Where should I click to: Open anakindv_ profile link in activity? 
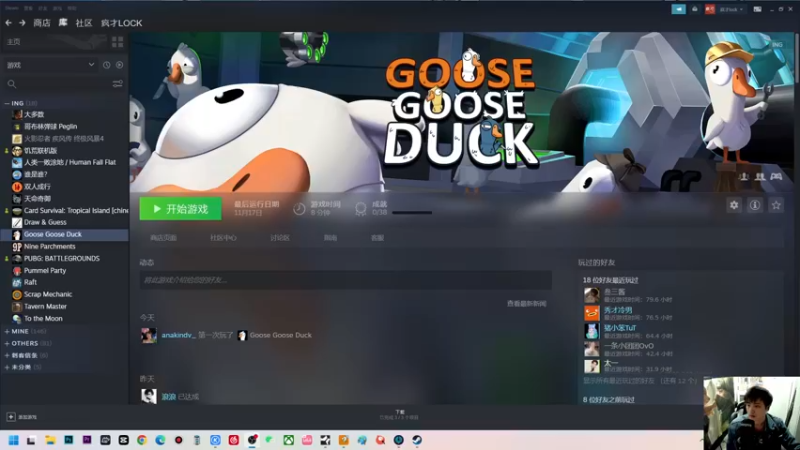click(178, 335)
